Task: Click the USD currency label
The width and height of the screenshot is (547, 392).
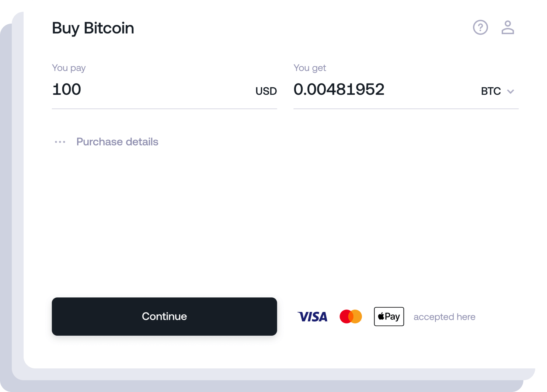Action: point(266,91)
